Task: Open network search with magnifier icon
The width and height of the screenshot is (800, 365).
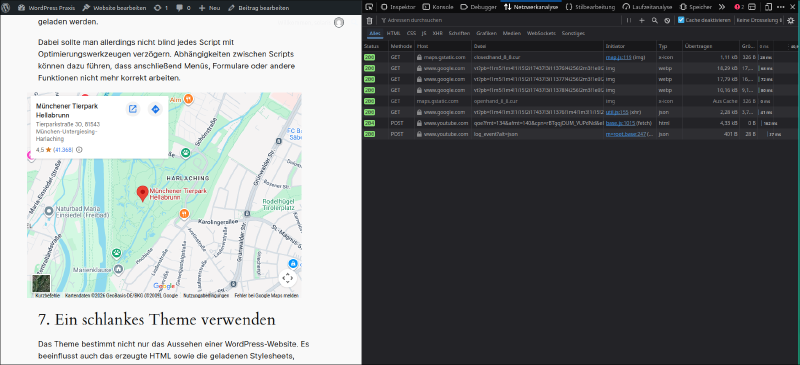Action: tap(655, 20)
